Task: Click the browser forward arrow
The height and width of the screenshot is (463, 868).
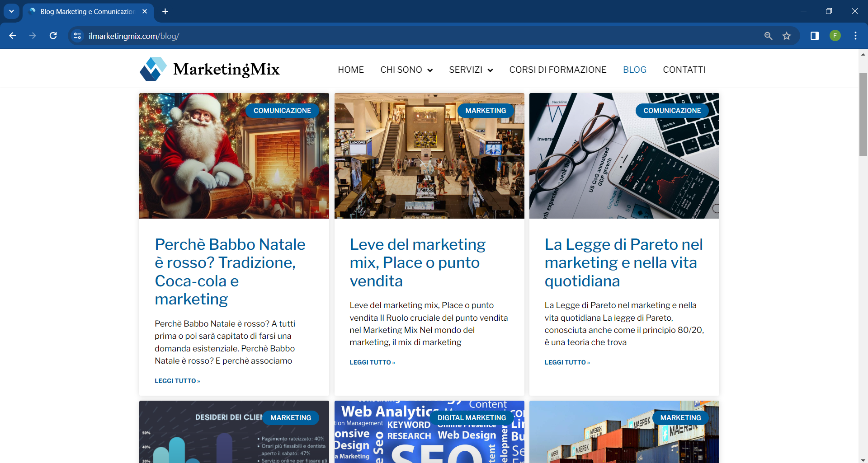Action: click(x=33, y=36)
